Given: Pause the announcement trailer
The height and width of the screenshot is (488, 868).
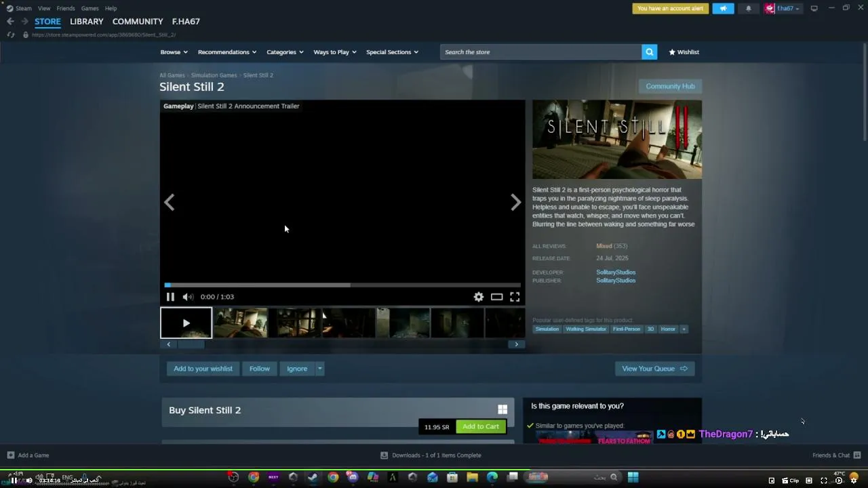Looking at the screenshot, I should [170, 297].
